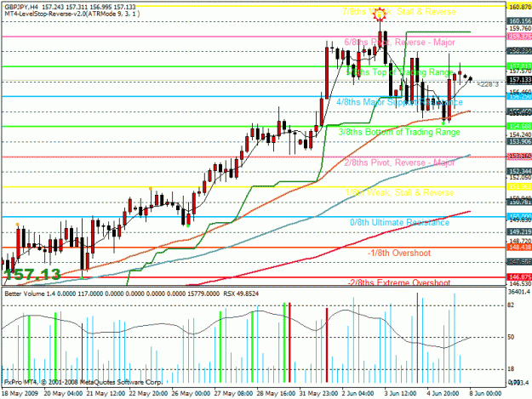
Task: Click the 36401.4 volume scale value
Action: tap(519, 292)
